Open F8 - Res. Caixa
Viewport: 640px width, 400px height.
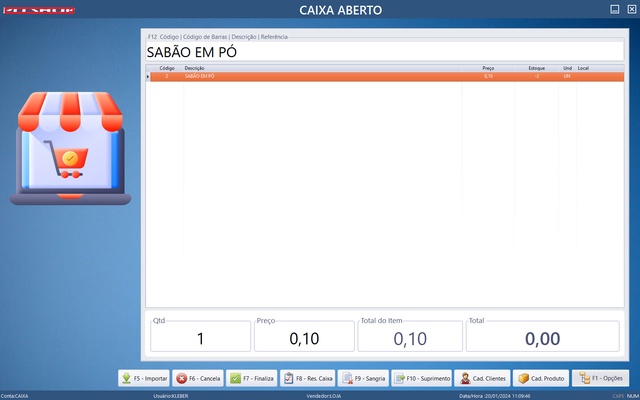(308, 378)
